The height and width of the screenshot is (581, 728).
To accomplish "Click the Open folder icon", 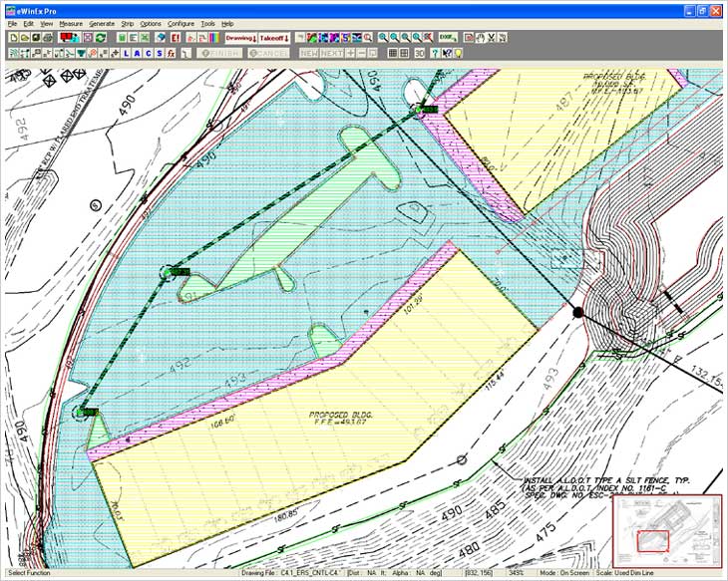I will point(25,38).
